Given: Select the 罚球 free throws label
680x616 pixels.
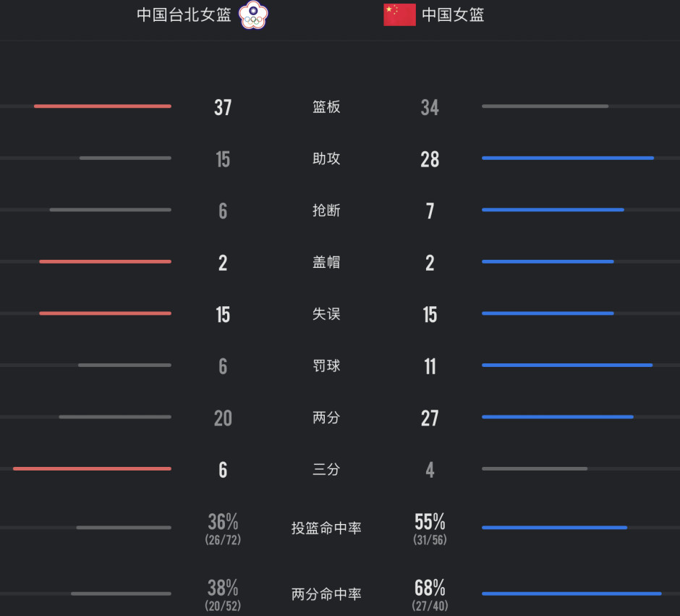Looking at the screenshot, I should (326, 366).
